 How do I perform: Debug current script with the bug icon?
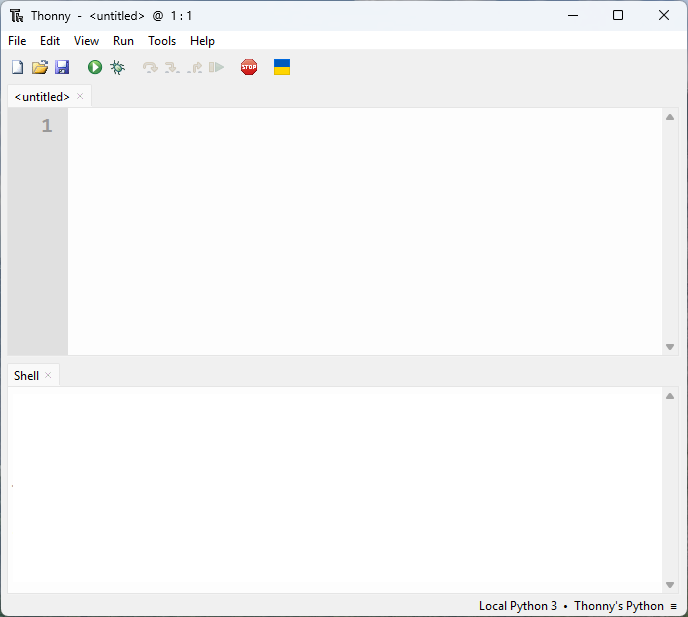point(117,67)
